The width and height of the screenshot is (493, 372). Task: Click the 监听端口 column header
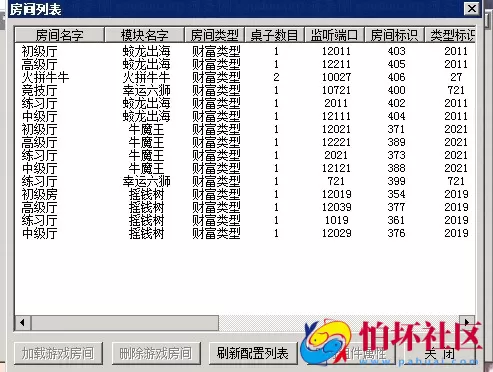[x=335, y=35]
